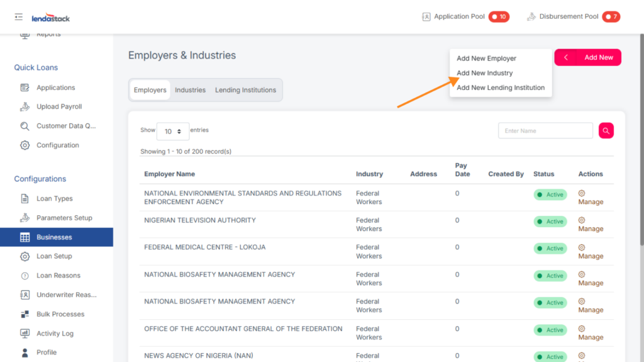
Task: Click the page vertical scrollbar
Action: click(641, 157)
